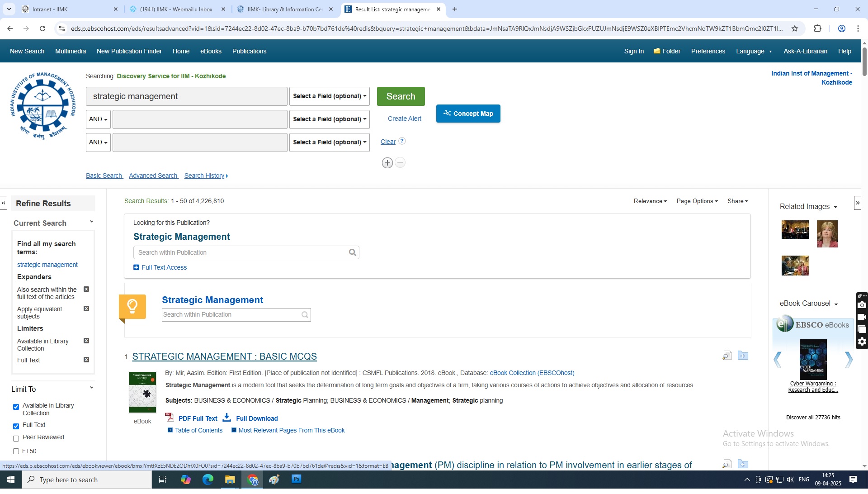Enable the FT50 checkbox
868x494 pixels.
pos(16,451)
